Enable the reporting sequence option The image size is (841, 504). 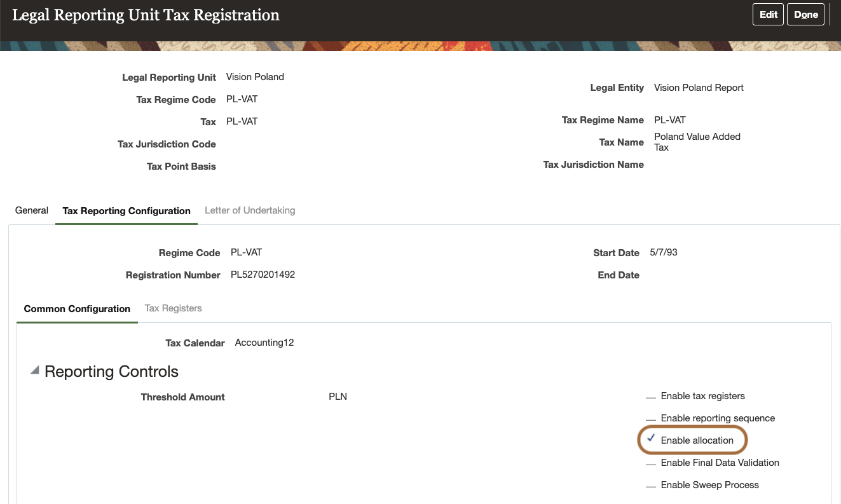(x=651, y=418)
